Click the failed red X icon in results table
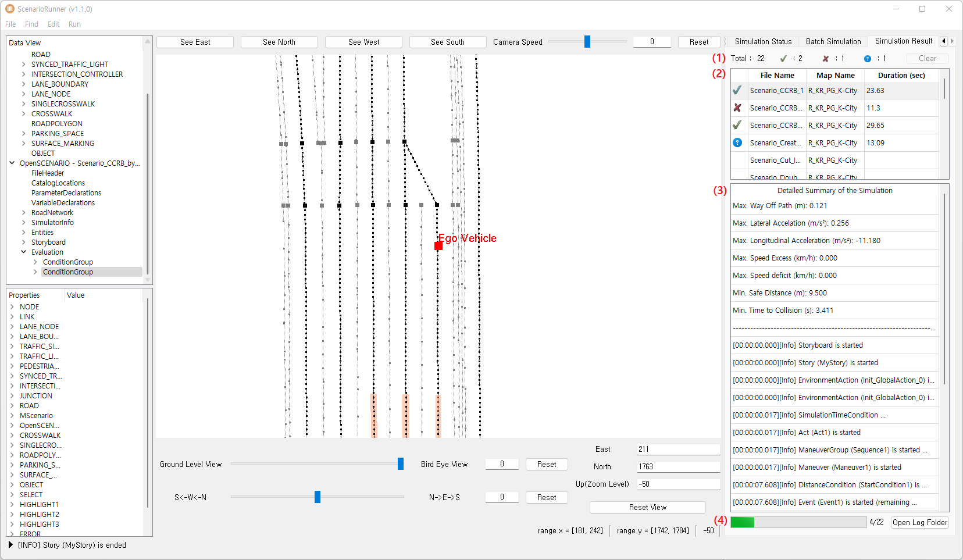963x560 pixels. (737, 108)
